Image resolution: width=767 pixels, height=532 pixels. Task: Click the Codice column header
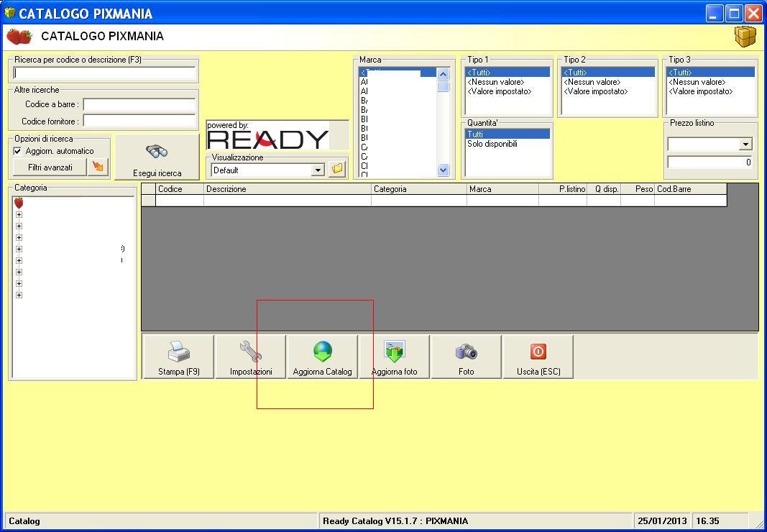pyautogui.click(x=180, y=189)
